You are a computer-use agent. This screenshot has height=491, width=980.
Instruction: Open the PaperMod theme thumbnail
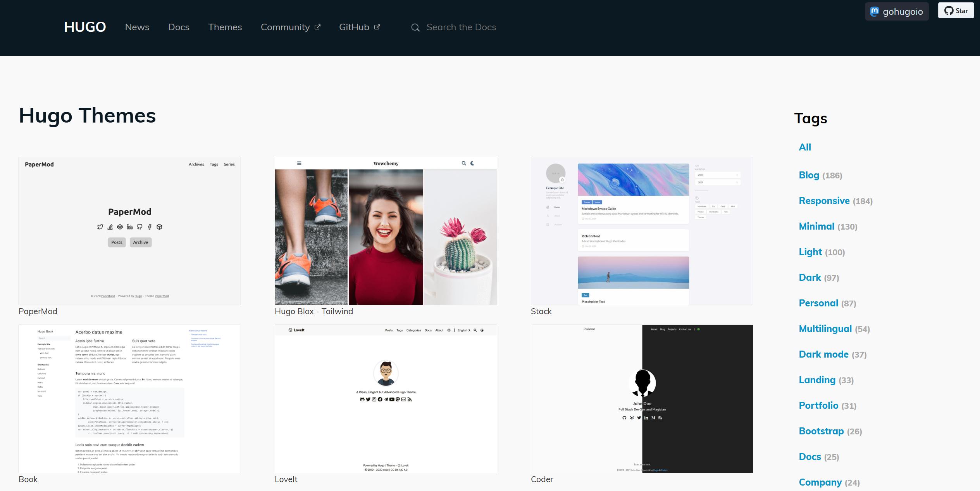130,231
